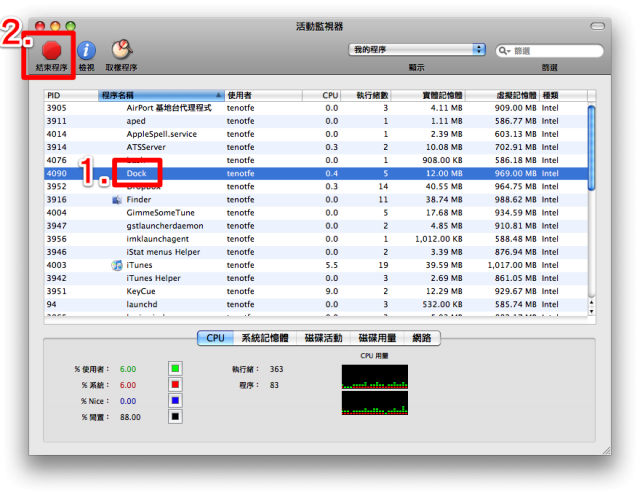Click the search magnifier icon in filter field
Image resolution: width=640 pixels, height=495 pixels.
click(x=504, y=51)
